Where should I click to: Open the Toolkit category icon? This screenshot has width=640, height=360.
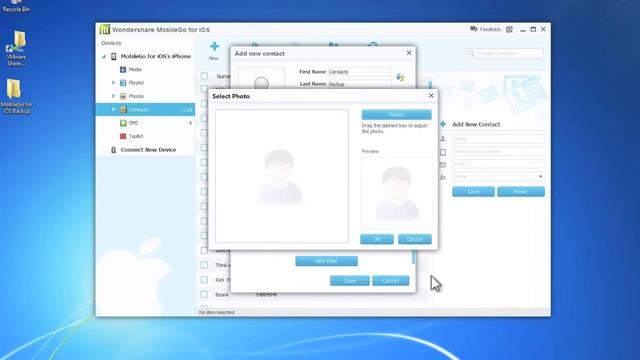pos(123,136)
